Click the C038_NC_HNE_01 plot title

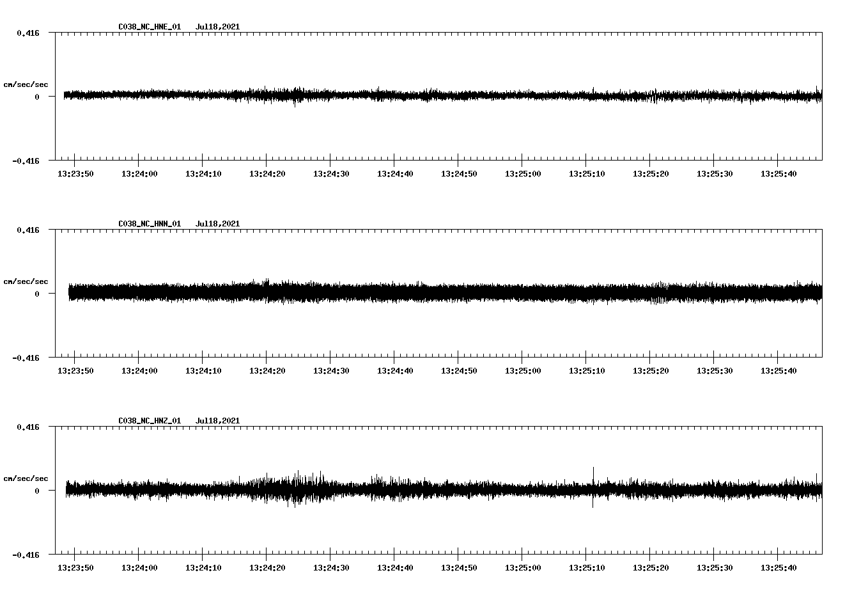150,27
